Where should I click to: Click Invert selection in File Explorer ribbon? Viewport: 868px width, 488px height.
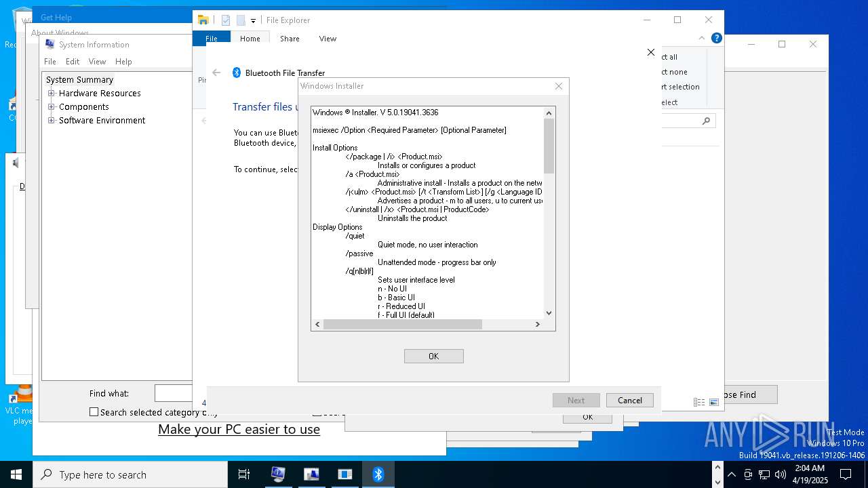[x=680, y=87]
